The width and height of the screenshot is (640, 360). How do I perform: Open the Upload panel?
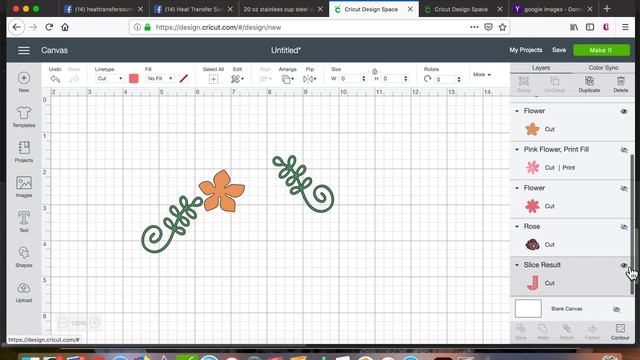pyautogui.click(x=24, y=288)
